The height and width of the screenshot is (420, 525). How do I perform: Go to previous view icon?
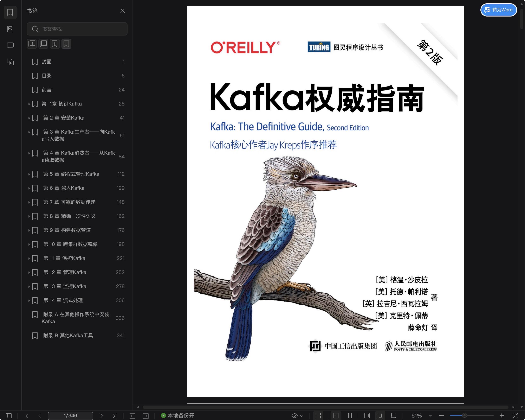pyautogui.click(x=132, y=416)
